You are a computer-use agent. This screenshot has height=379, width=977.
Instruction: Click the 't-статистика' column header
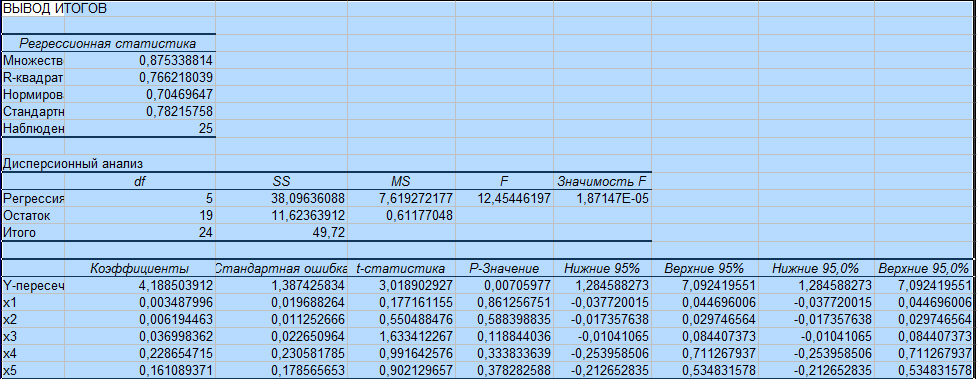coord(401,269)
